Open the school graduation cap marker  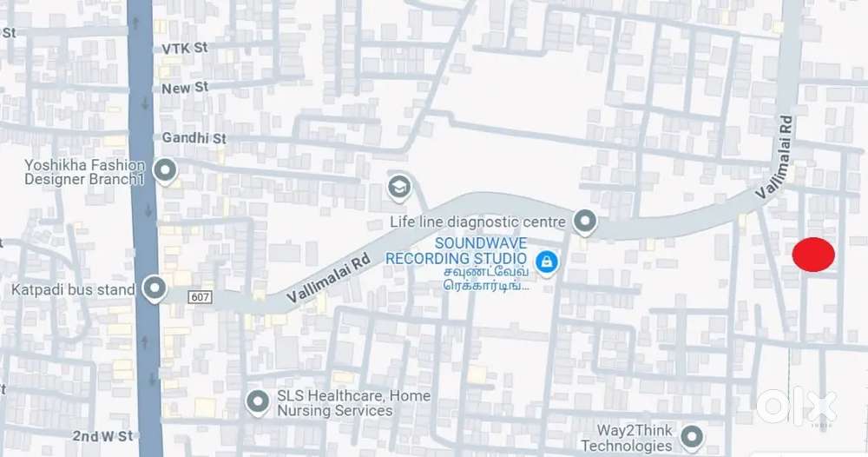point(398,188)
